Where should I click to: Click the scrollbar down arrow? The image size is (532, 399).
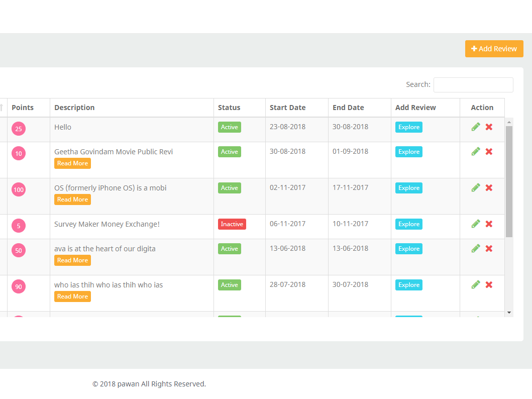click(x=508, y=312)
